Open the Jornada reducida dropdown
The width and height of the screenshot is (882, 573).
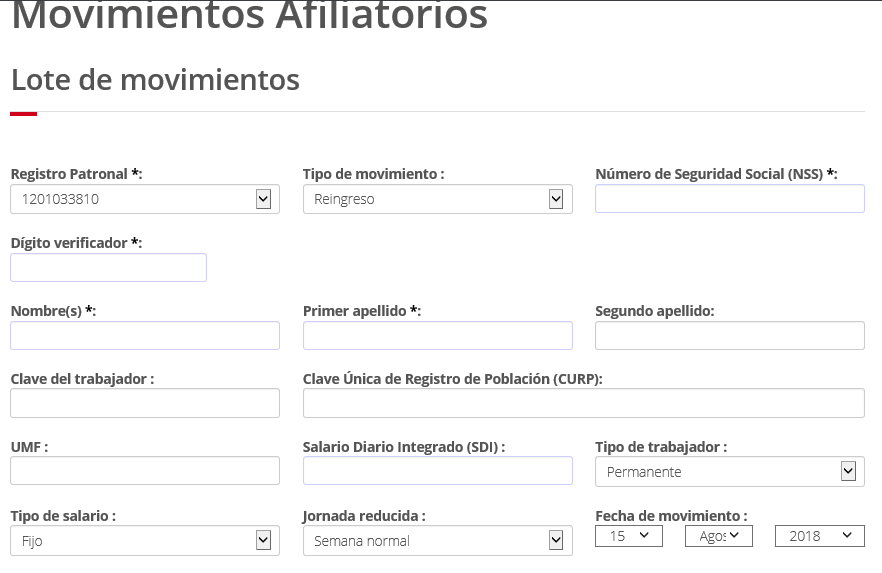coord(438,541)
